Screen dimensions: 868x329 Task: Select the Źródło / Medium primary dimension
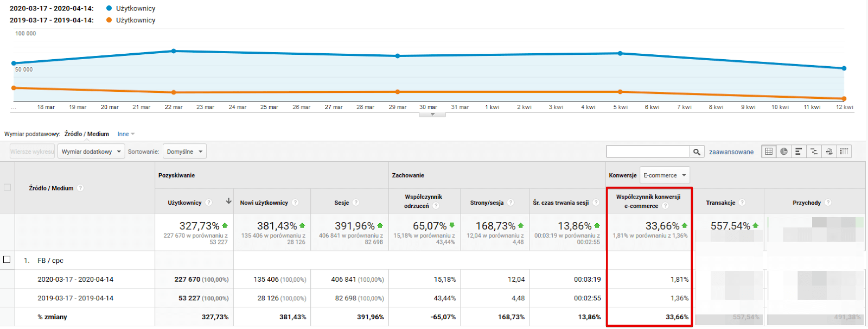(87, 134)
